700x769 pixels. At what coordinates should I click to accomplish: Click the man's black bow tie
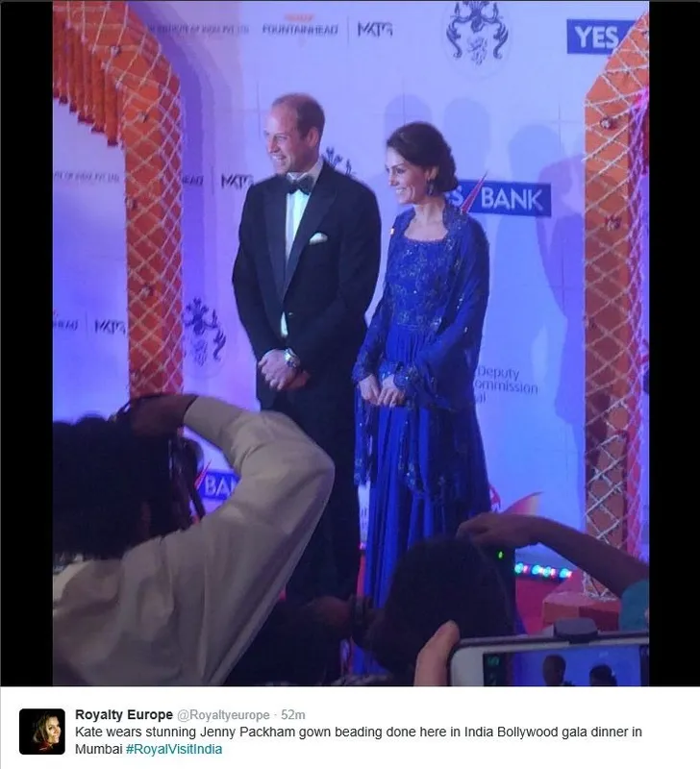click(x=298, y=186)
